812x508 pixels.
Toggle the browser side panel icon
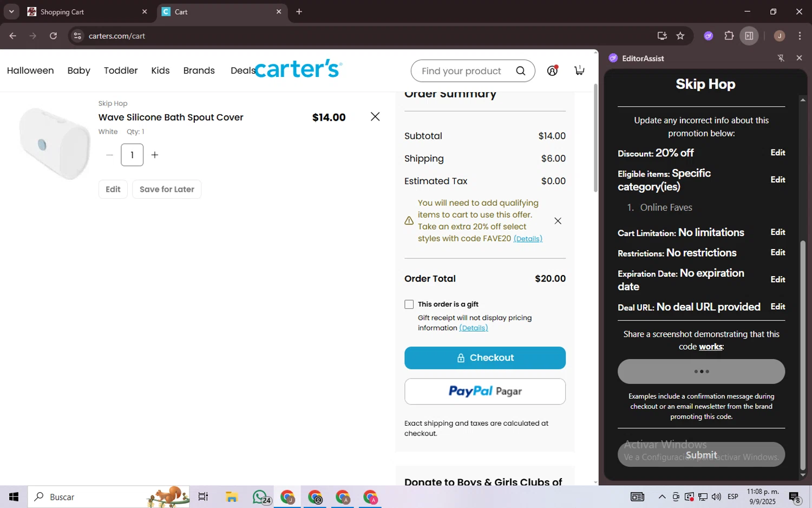pyautogui.click(x=749, y=36)
